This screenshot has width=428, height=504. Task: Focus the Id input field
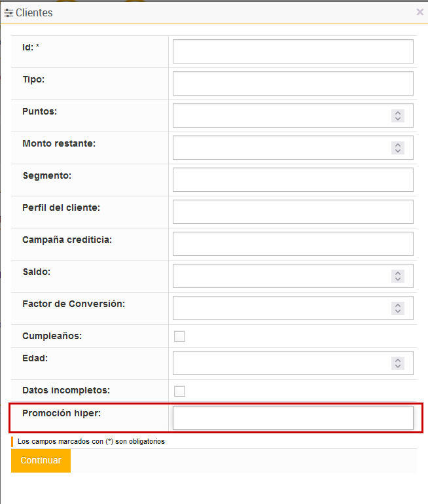click(293, 52)
